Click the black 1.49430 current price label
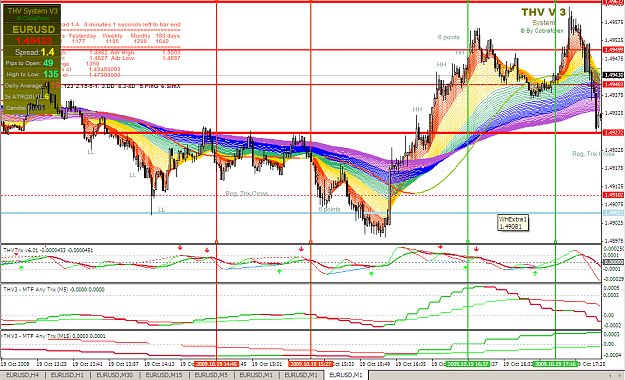The image size is (625, 380). click(613, 75)
